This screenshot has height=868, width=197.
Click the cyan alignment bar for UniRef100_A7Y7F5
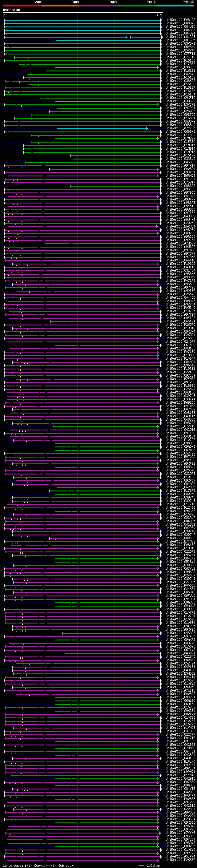(x=103, y=128)
